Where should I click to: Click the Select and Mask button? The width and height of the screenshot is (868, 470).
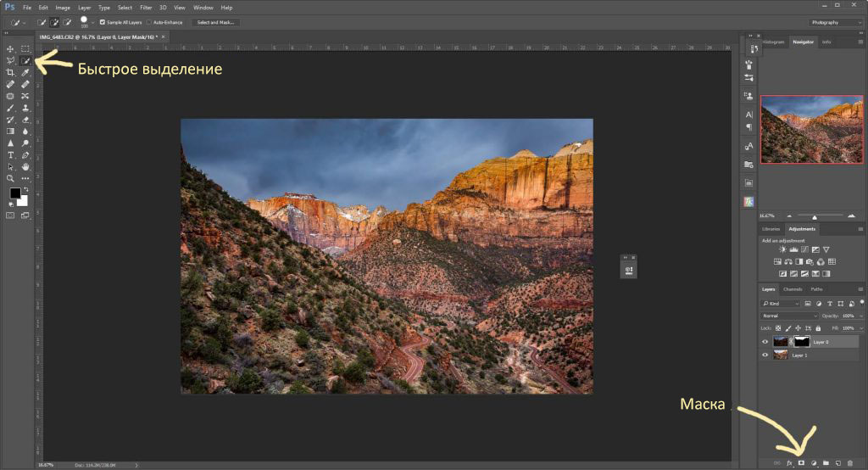[x=216, y=22]
